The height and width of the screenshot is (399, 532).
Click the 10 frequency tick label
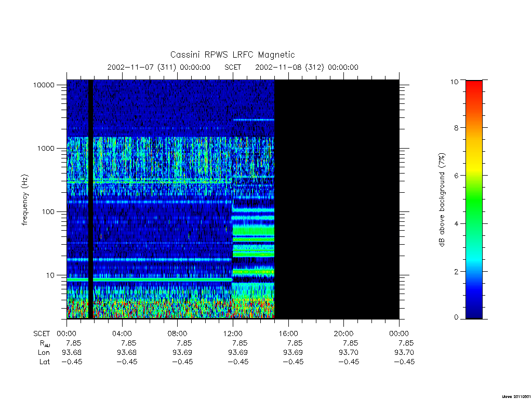point(50,275)
